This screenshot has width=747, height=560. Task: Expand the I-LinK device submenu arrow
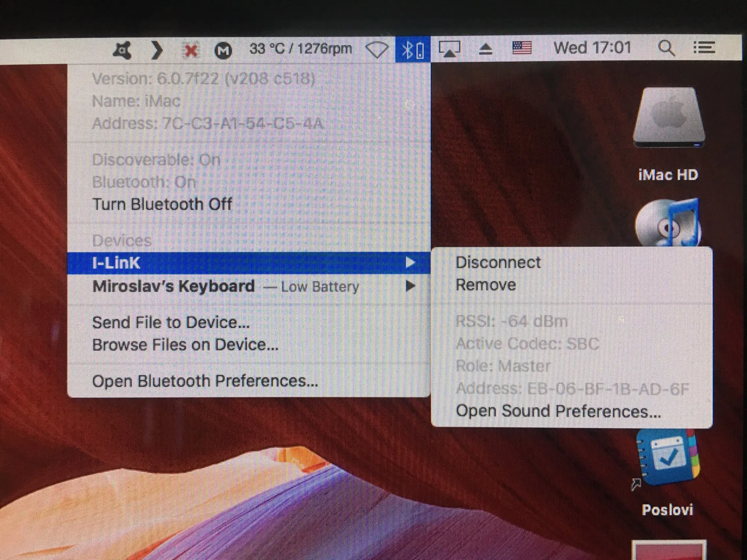[410, 262]
